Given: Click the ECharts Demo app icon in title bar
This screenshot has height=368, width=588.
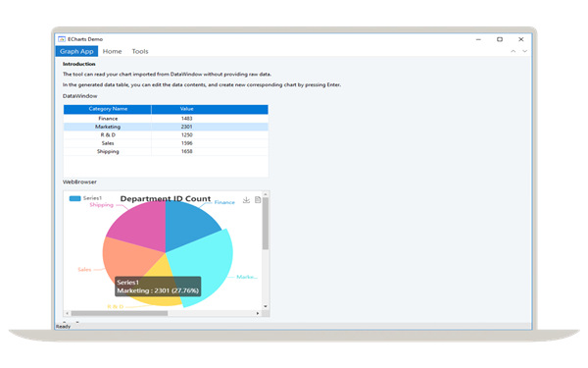Looking at the screenshot, I should pyautogui.click(x=62, y=39).
